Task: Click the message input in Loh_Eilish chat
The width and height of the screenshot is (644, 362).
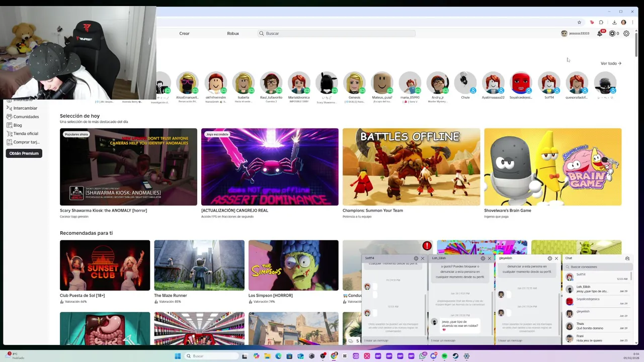Action: click(461, 340)
